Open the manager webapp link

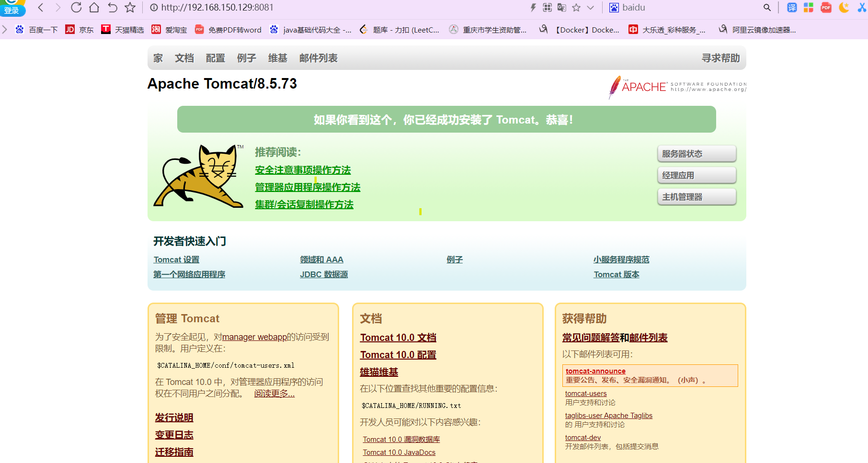tap(254, 337)
